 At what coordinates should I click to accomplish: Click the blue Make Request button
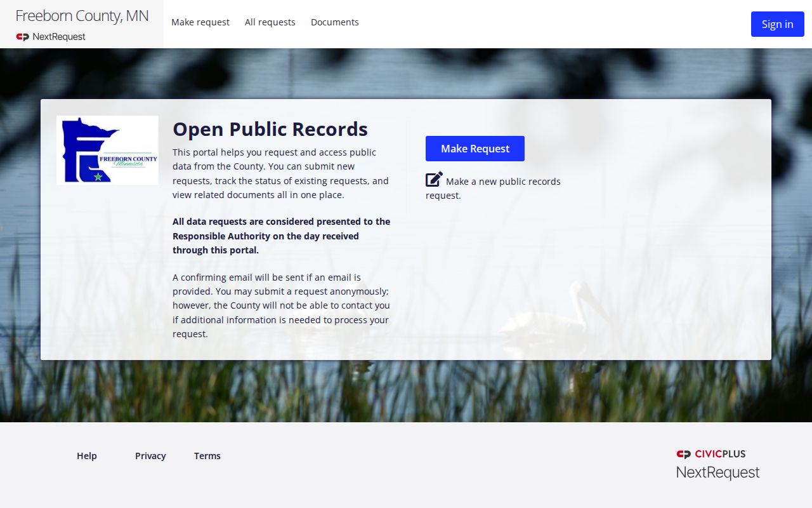pyautogui.click(x=475, y=149)
